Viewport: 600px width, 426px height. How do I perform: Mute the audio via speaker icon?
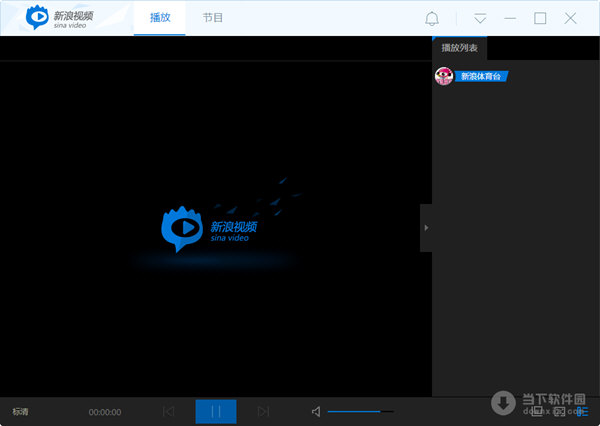(x=316, y=411)
